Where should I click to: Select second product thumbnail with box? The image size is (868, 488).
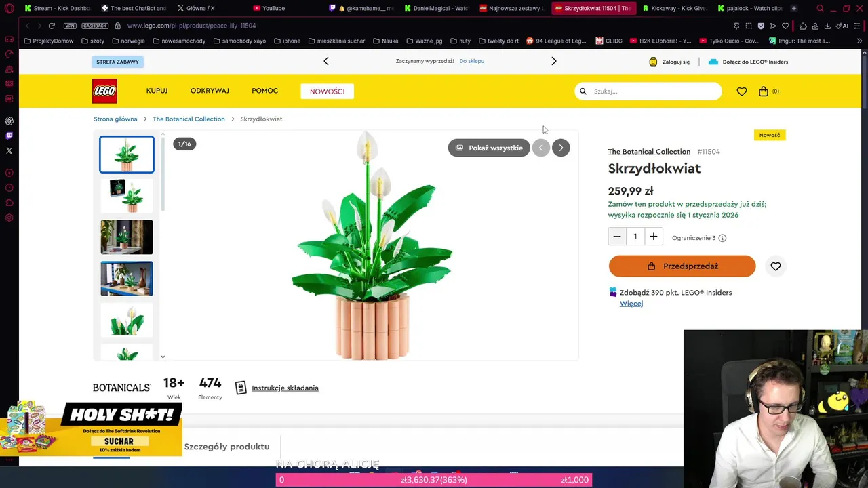click(x=127, y=195)
